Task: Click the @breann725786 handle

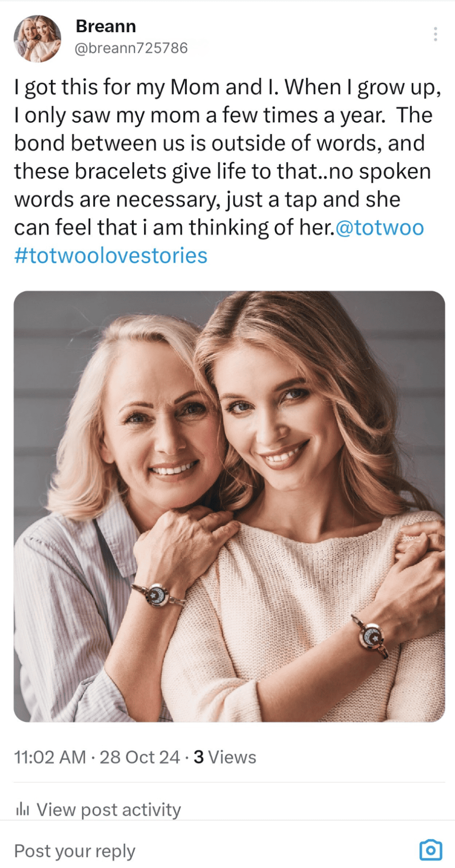Action: click(x=131, y=48)
